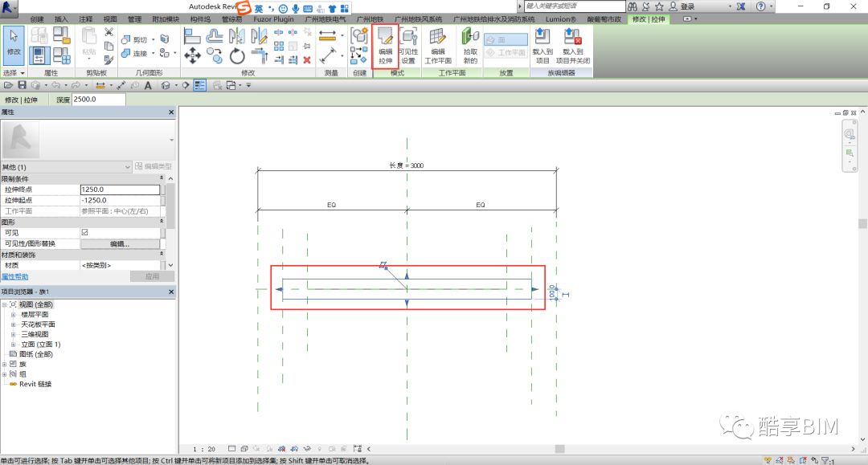The image size is (868, 465).
Task: Open the 注释 ribbon tab
Action: tap(86, 18)
